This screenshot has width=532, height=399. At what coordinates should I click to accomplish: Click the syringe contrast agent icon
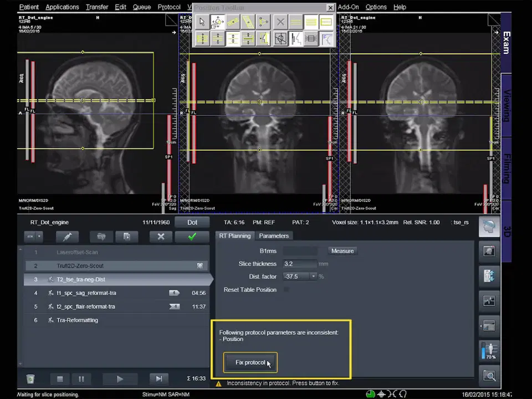(68, 237)
